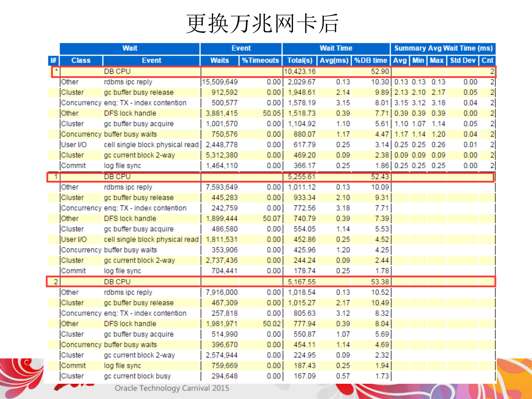Screen dimensions: 532x399
Task: Click the Avg(ms) column heading
Action: [x=334, y=60]
